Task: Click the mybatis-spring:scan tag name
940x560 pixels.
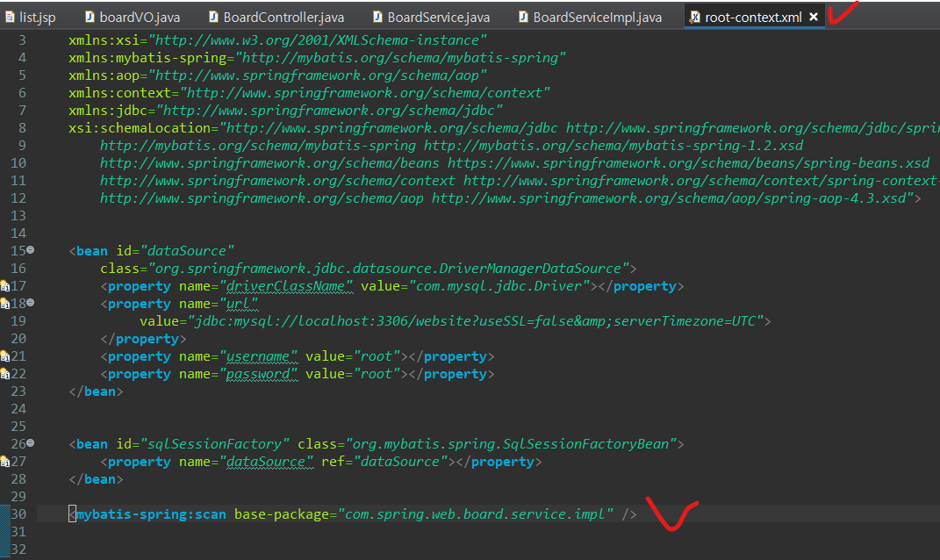Action: click(x=151, y=513)
